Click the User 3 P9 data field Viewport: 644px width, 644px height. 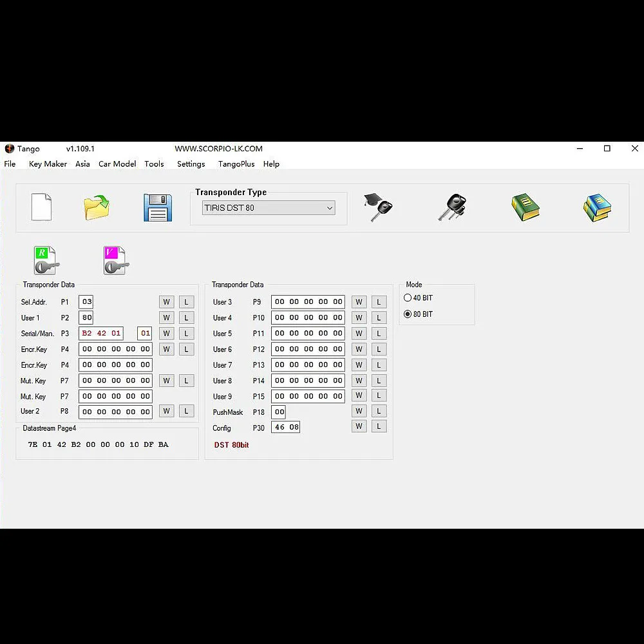[308, 302]
